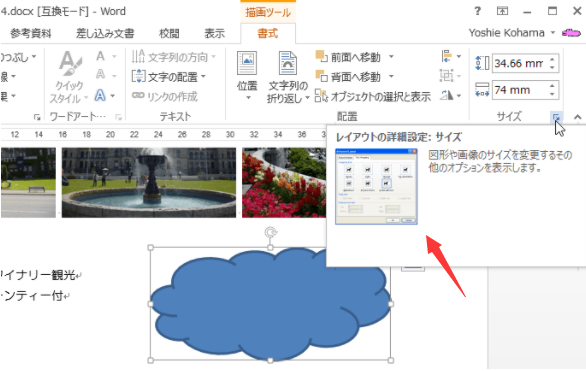This screenshot has height=371, width=586.
Task: Select the blue cloud shape
Action: [x=270, y=304]
